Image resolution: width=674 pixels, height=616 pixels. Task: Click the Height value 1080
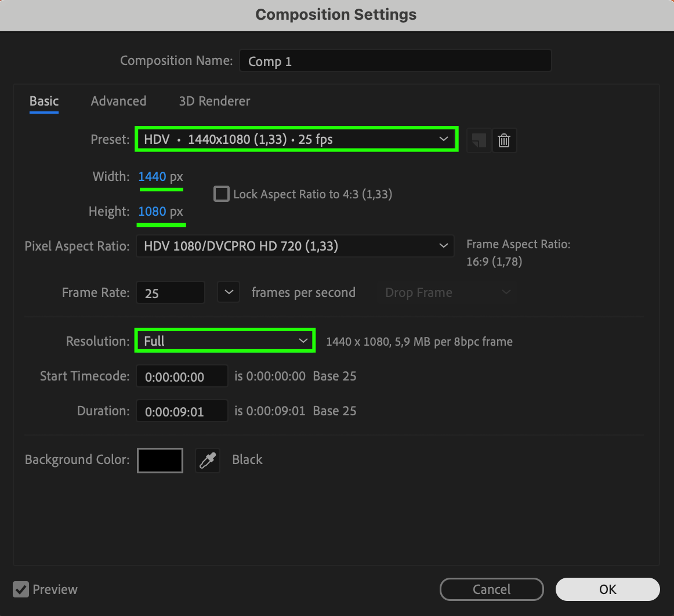[152, 211]
